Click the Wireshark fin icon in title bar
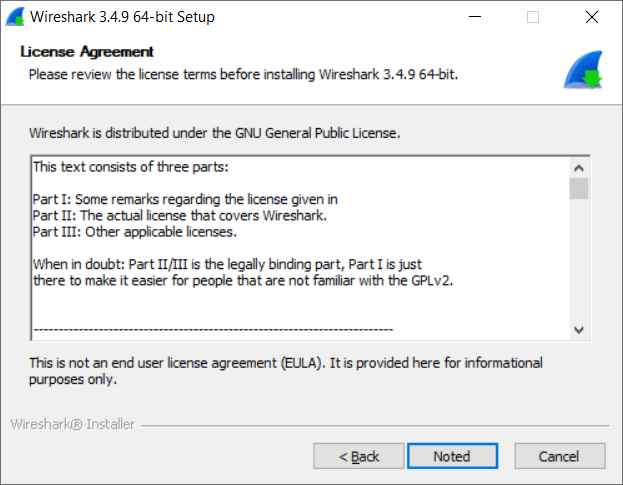623x485 pixels. click(x=15, y=17)
